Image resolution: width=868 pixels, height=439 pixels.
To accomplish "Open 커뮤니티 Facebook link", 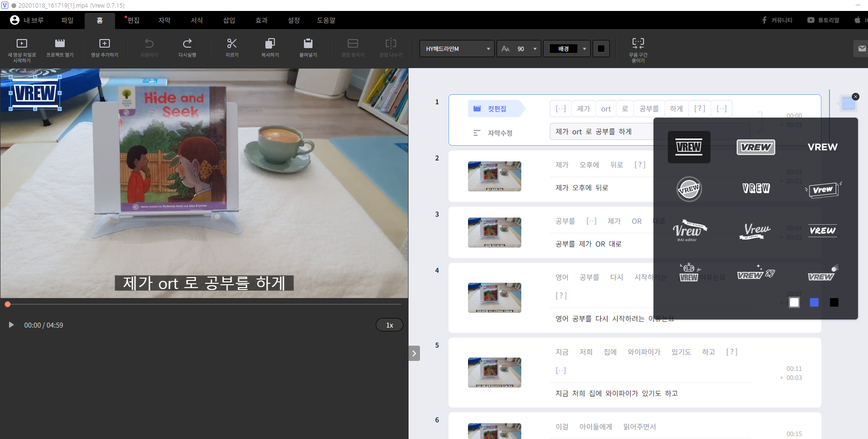I will [x=777, y=20].
